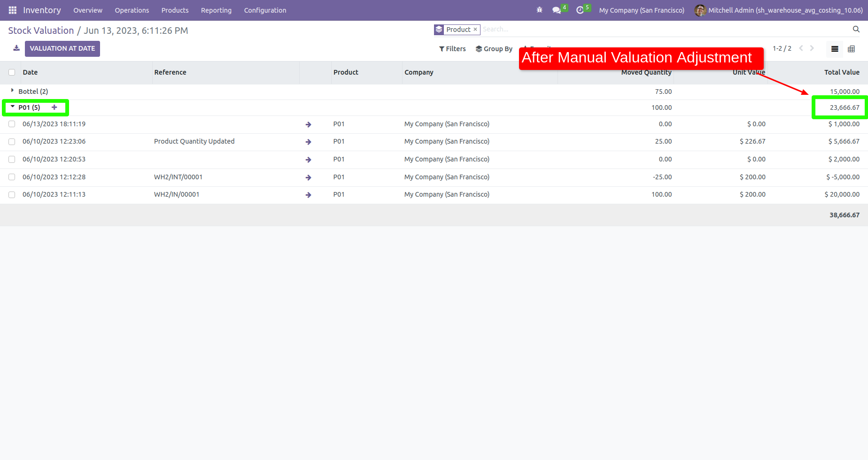
Task: Open the apps grid menu icon
Action: pyautogui.click(x=13, y=10)
